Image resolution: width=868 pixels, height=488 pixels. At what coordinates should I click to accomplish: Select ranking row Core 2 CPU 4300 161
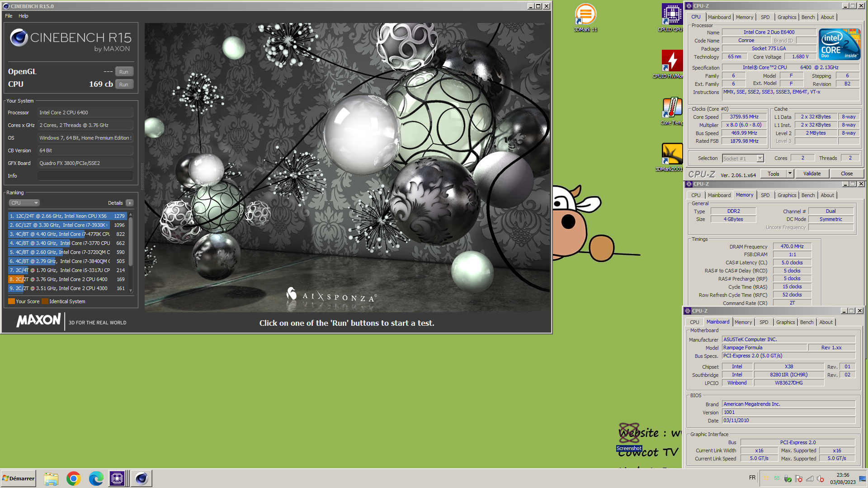click(x=67, y=288)
